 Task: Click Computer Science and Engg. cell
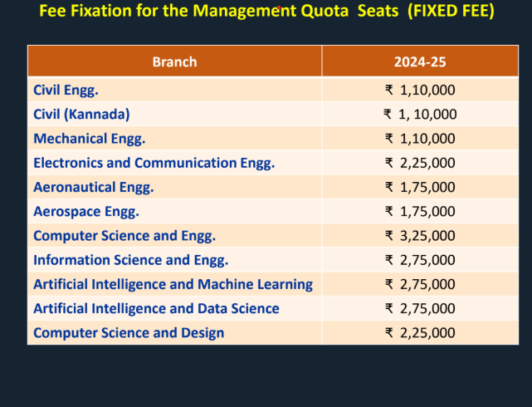[x=124, y=236]
